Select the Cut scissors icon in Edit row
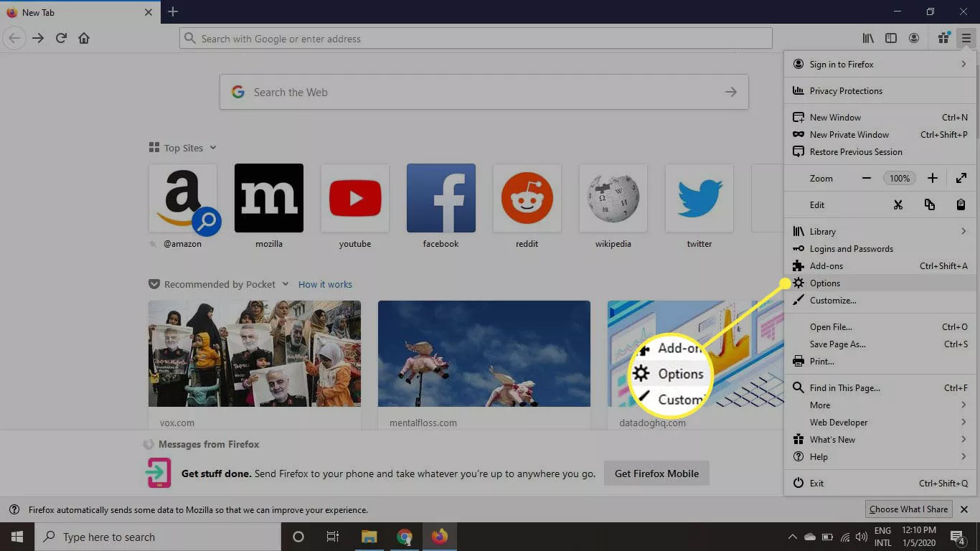980x551 pixels. pos(898,204)
